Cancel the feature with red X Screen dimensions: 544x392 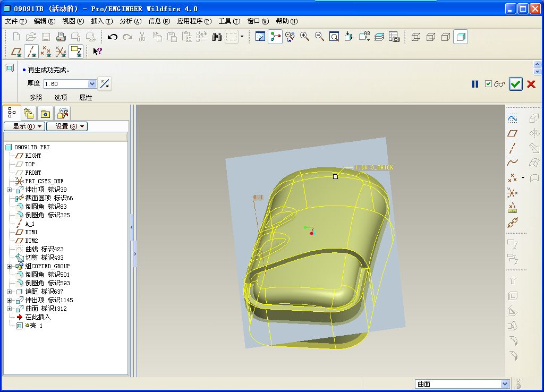pos(531,84)
